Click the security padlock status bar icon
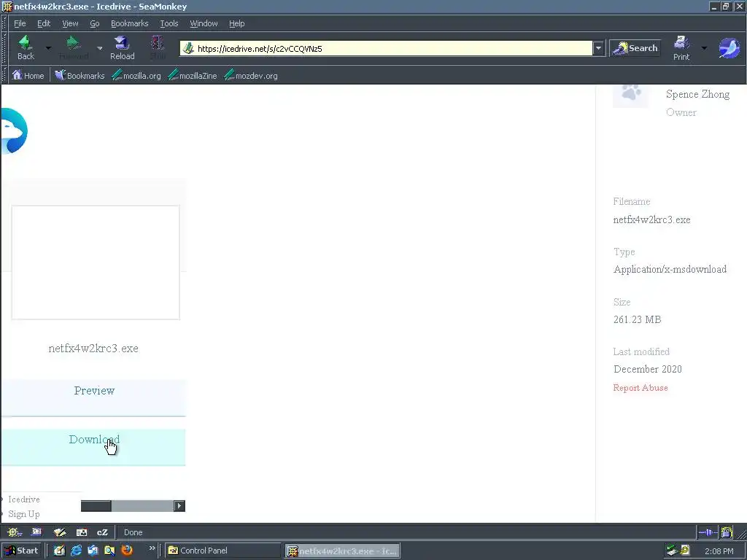The image size is (747, 560). tap(727, 532)
